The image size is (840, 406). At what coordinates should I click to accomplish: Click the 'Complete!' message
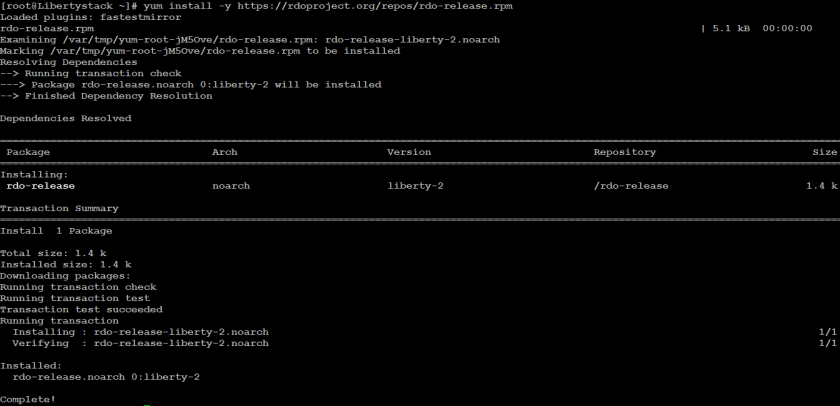coord(28,399)
